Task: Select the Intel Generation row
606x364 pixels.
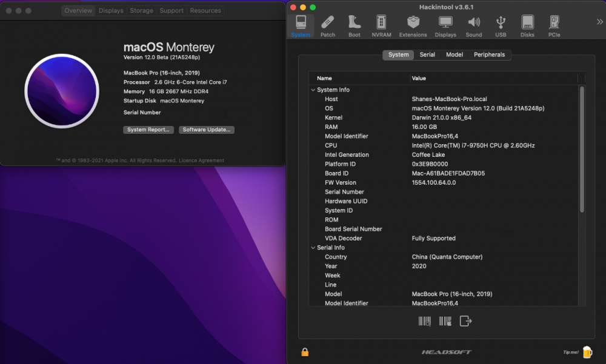Action: (444, 155)
